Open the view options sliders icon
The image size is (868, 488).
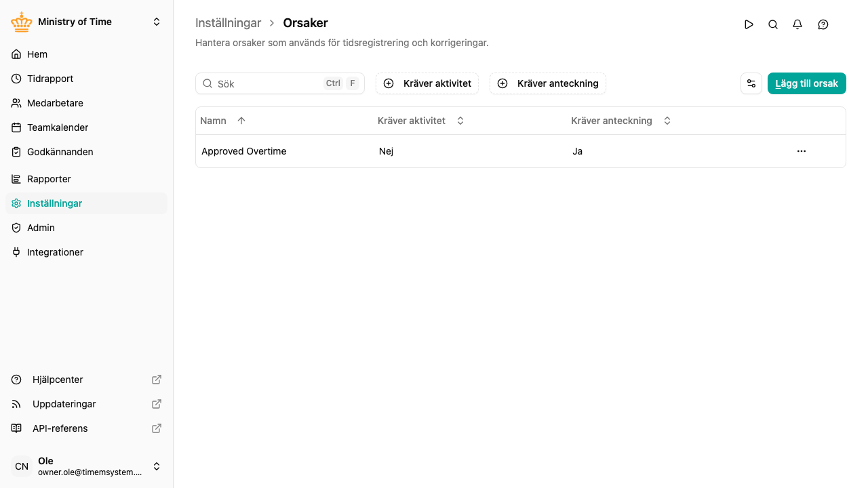tap(751, 83)
